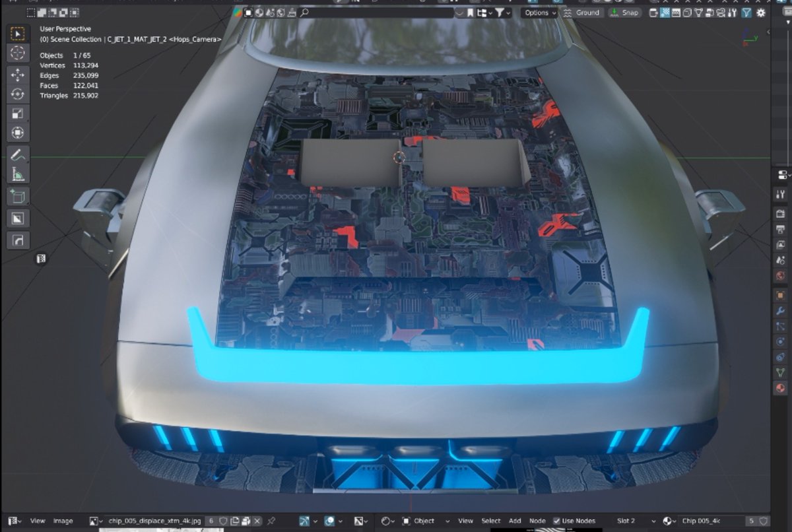Open the Object Data properties tab
Viewport: 792px width, 532px height.
coord(780,373)
